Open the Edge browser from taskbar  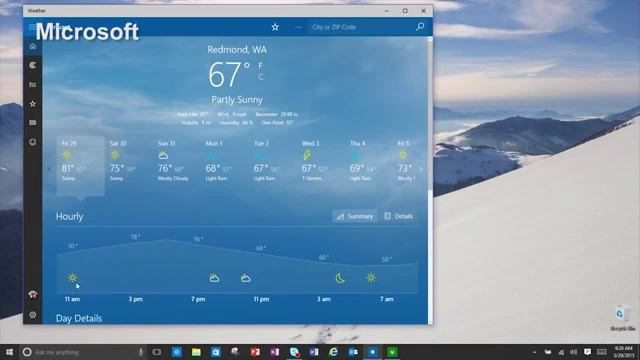click(x=333, y=352)
